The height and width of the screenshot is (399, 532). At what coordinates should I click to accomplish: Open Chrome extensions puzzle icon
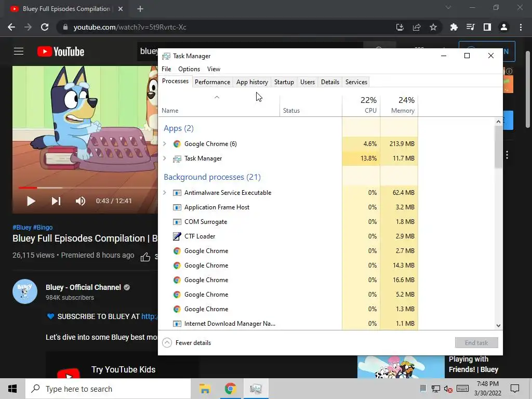tap(454, 27)
